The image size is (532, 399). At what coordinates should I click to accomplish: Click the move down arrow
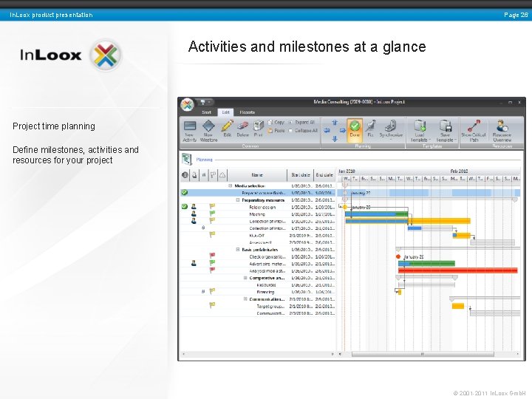[335, 138]
